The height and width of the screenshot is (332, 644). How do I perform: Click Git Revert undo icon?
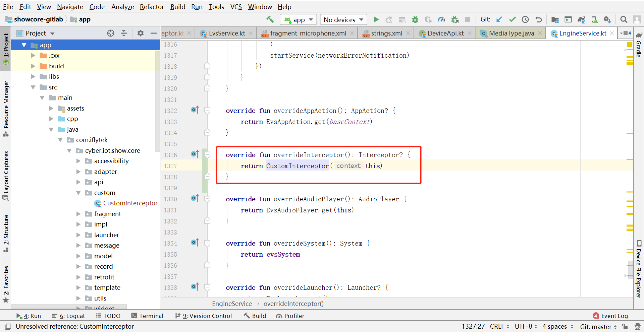(x=538, y=19)
